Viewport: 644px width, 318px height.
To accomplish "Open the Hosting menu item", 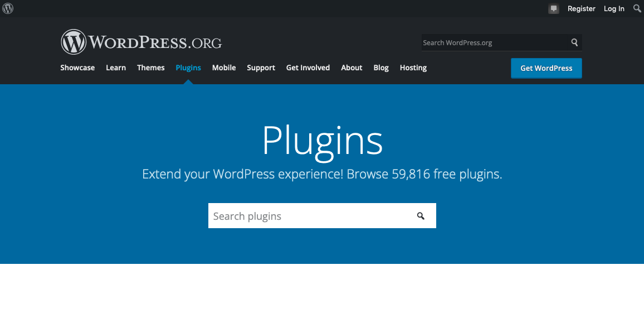I will [413, 68].
